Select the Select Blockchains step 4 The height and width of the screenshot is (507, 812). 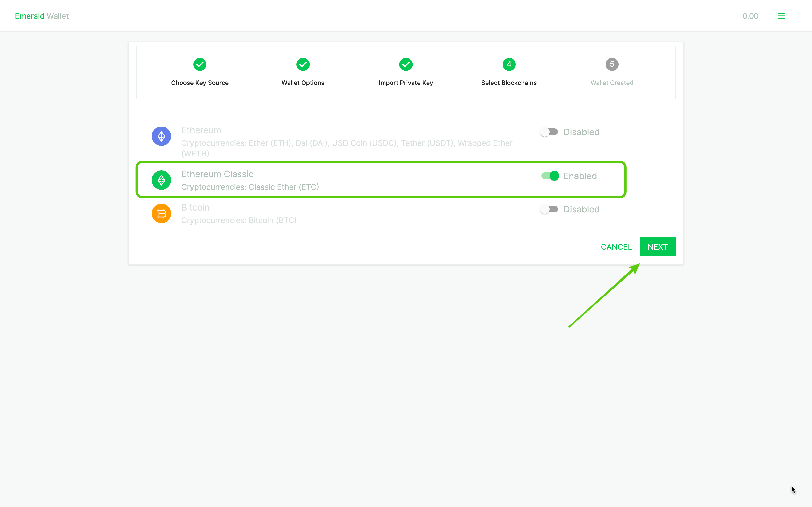pyautogui.click(x=509, y=64)
